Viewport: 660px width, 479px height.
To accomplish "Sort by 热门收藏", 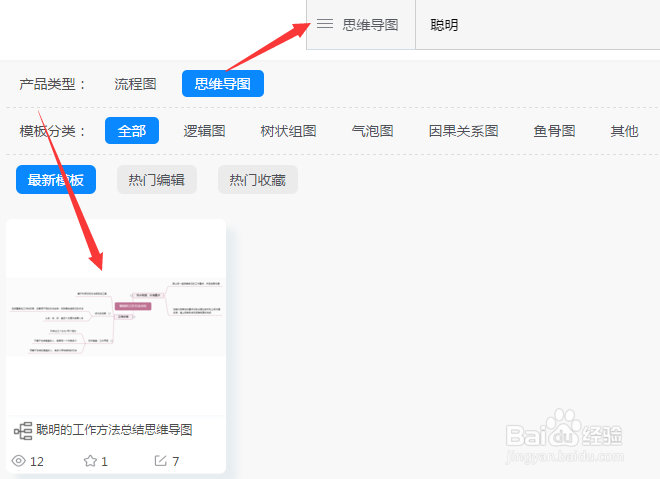I will point(258,180).
